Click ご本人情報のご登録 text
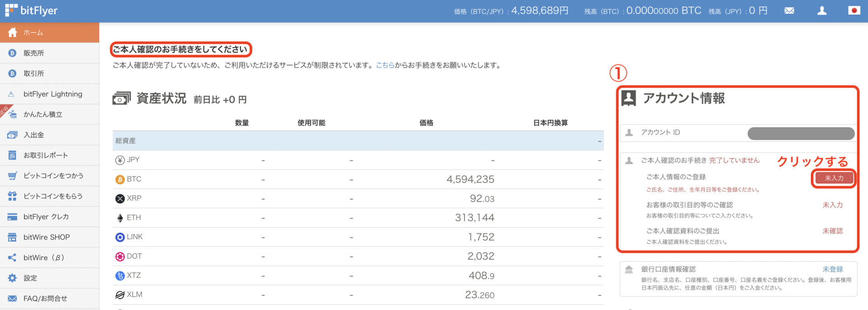868x310 pixels. coord(676,177)
